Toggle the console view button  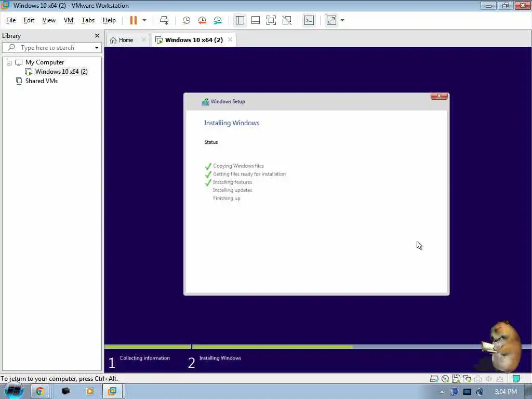(x=309, y=20)
